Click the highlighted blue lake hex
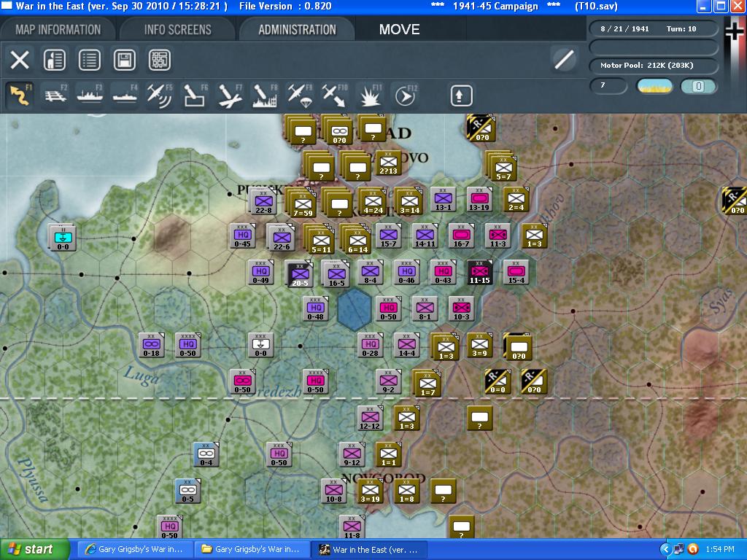The image size is (747, 560). 355,309
